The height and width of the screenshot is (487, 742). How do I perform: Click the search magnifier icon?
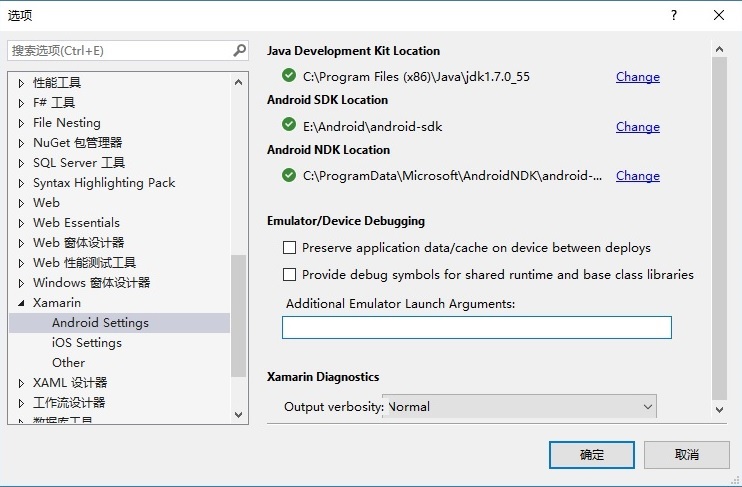click(x=240, y=50)
